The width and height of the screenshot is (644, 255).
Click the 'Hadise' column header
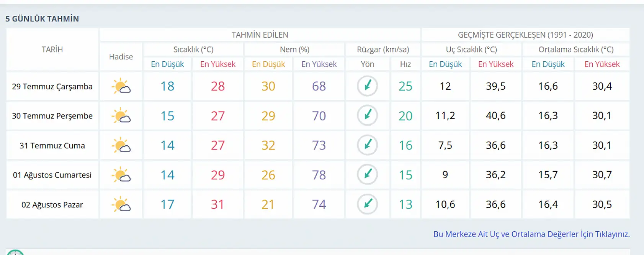point(121,57)
